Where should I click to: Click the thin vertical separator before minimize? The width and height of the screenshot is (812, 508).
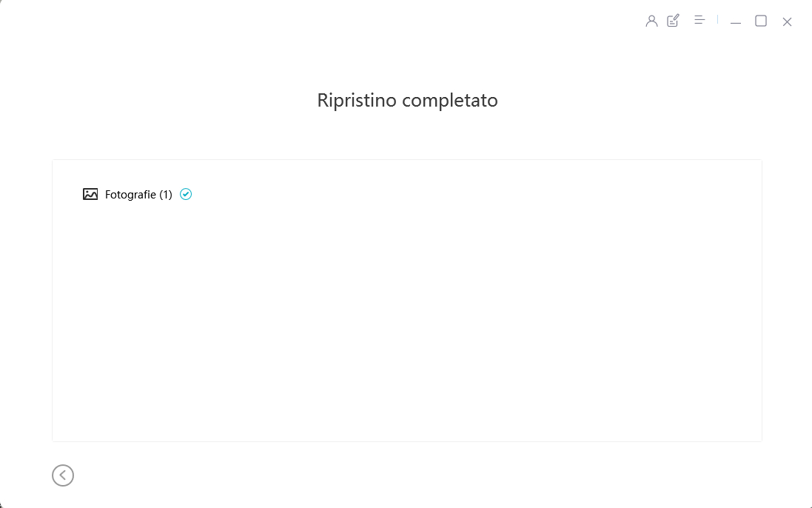click(717, 20)
